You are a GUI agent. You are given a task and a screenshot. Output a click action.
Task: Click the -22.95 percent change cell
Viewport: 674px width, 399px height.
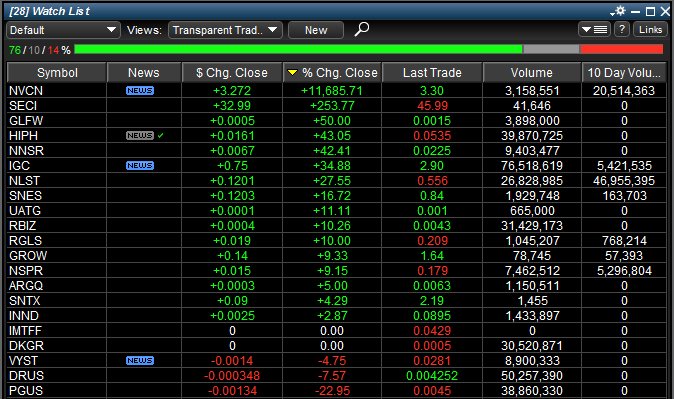tap(331, 391)
